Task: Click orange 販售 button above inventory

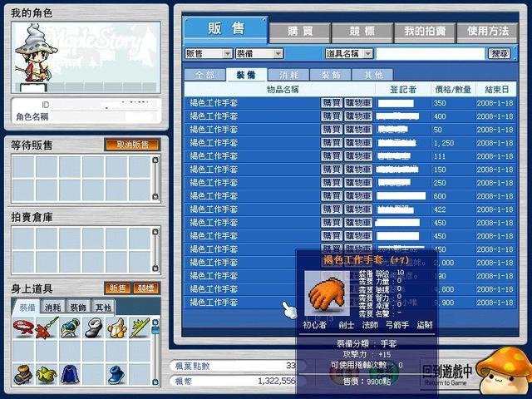Action: coord(118,288)
